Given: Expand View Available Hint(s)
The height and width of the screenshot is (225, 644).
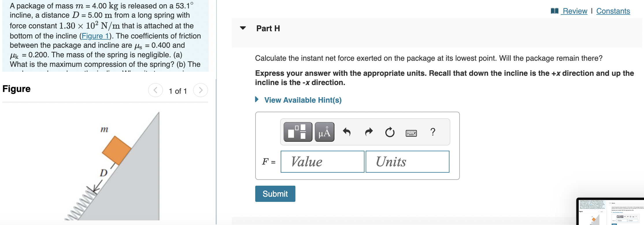Looking at the screenshot, I should pos(302,100).
